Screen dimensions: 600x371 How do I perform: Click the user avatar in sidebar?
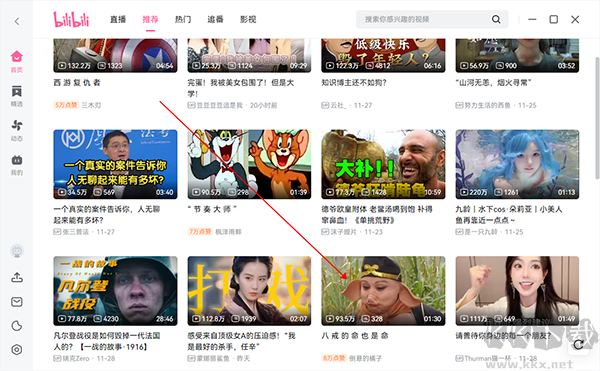[x=17, y=251]
